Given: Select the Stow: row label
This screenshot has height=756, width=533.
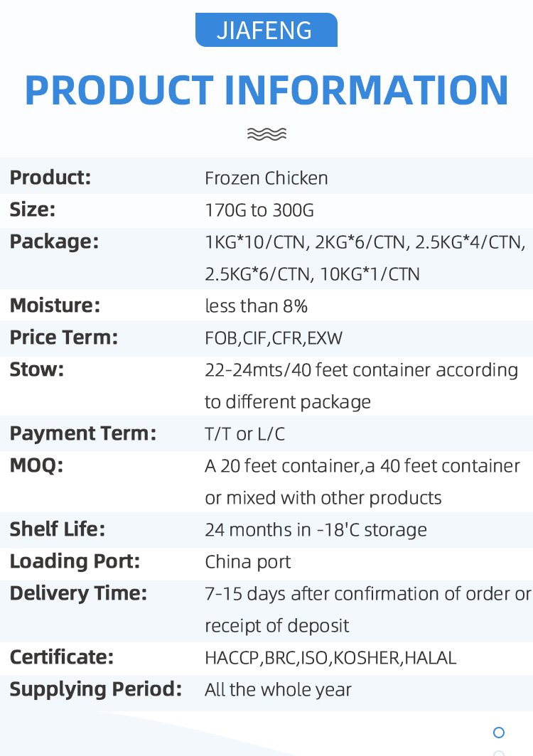Looking at the screenshot, I should click(x=37, y=369).
